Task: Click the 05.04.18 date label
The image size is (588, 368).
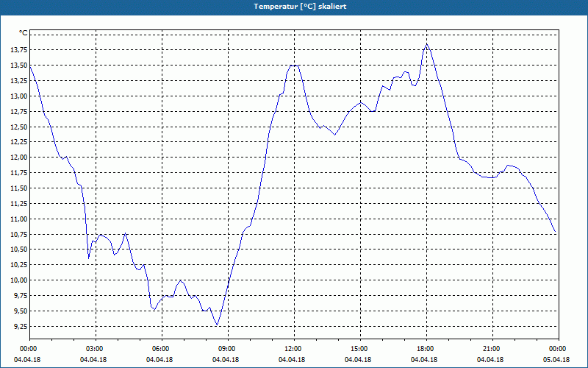Action: pos(556,360)
